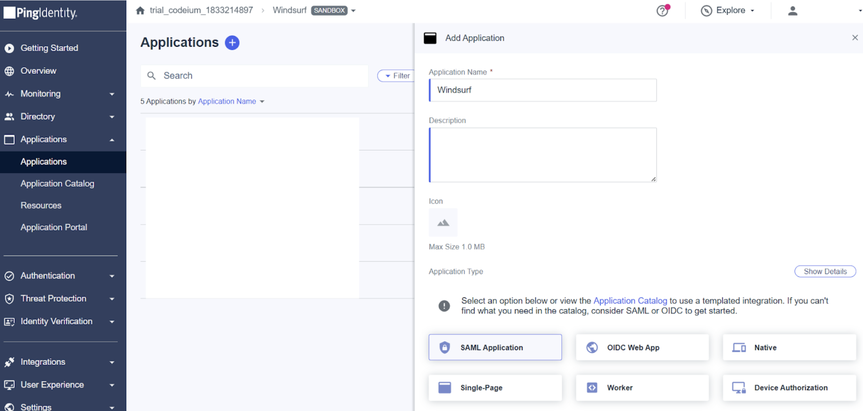This screenshot has width=868, height=411.
Task: Open Getting Started in sidebar
Action: (49, 48)
